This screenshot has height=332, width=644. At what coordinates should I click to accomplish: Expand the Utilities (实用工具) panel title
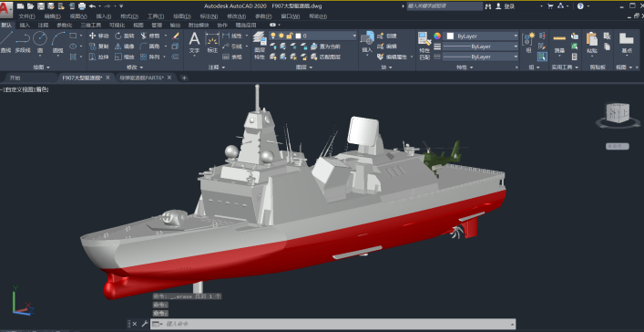[x=565, y=67]
